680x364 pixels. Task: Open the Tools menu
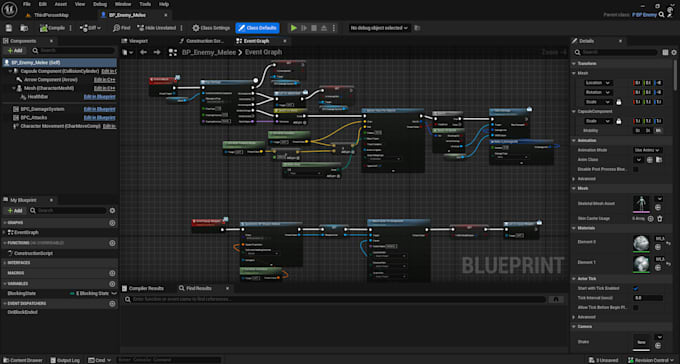click(145, 4)
